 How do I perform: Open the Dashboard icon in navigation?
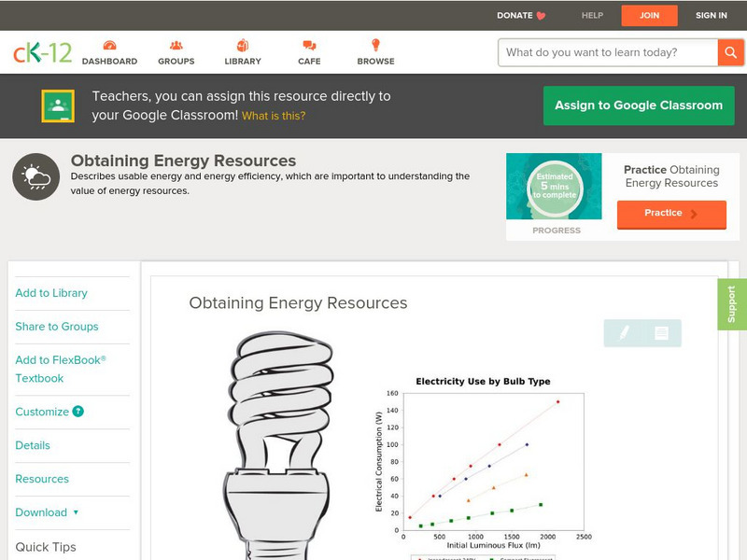coord(112,44)
